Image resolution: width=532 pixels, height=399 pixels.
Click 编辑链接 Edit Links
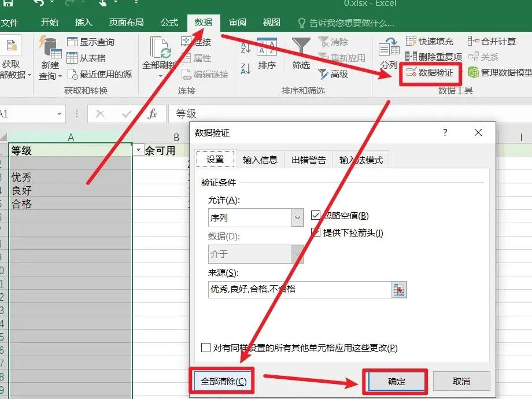(205, 74)
